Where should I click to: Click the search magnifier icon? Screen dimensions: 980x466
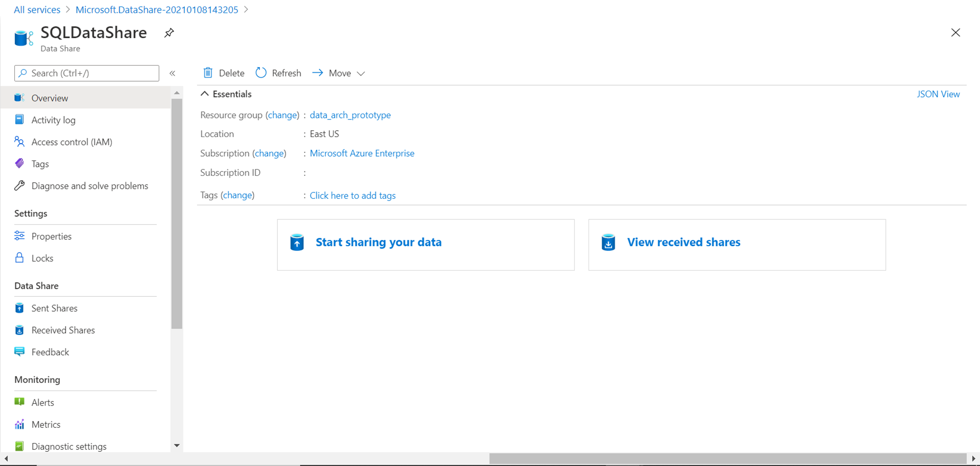tap(23, 73)
